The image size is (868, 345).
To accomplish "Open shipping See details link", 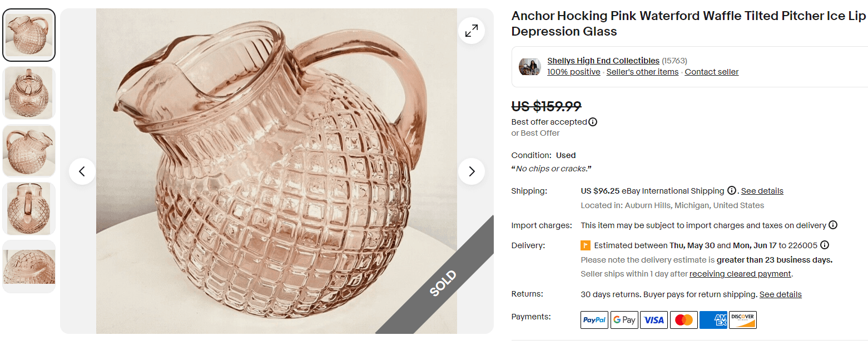I will coord(762,190).
